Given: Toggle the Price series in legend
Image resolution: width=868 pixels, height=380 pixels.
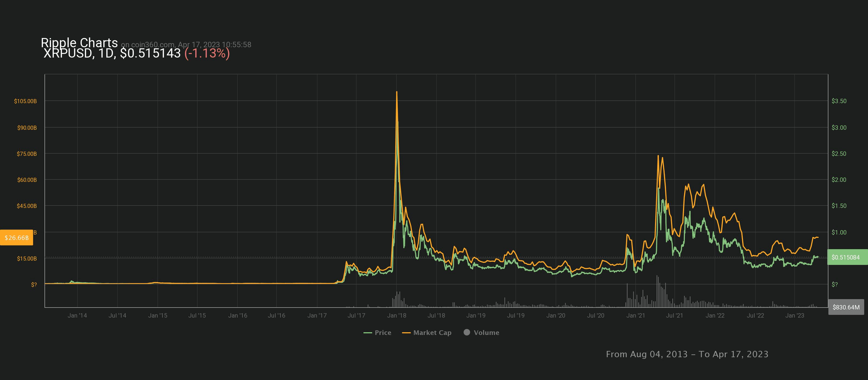Looking at the screenshot, I should (377, 332).
